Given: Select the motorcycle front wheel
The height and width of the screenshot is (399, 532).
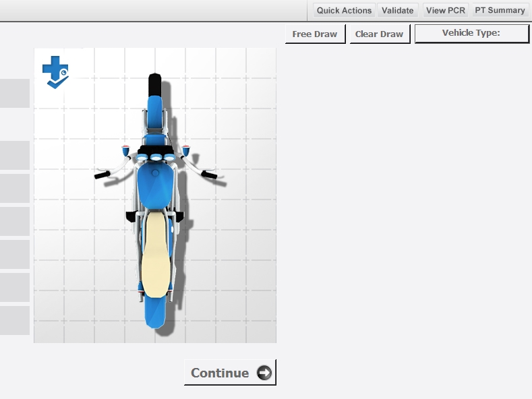Looking at the screenshot, I should click(x=154, y=85).
